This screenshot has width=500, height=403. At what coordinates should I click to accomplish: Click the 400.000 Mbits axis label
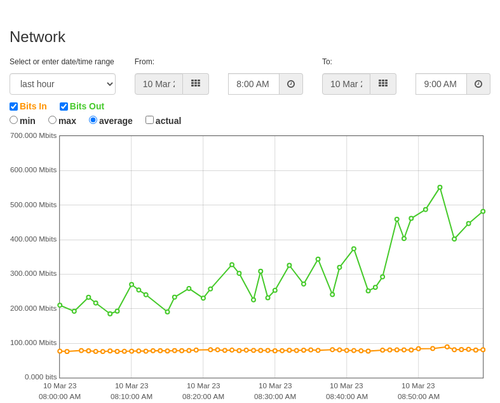33,239
